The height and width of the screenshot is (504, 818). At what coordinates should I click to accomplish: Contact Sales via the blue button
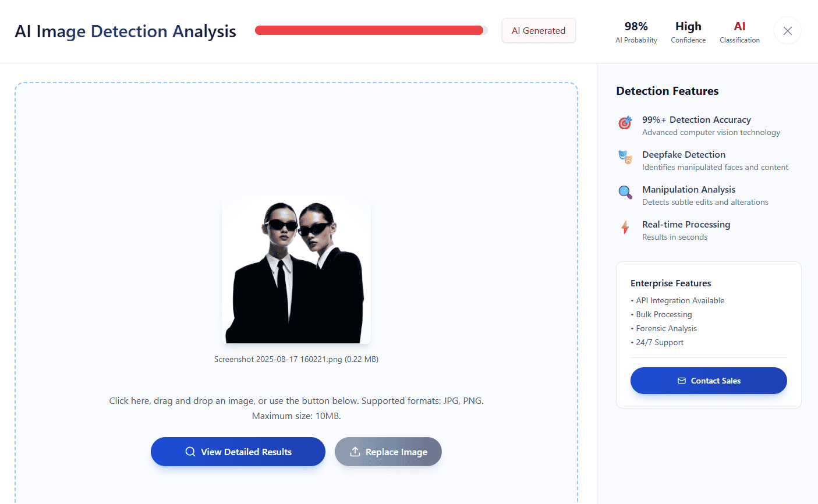(709, 381)
